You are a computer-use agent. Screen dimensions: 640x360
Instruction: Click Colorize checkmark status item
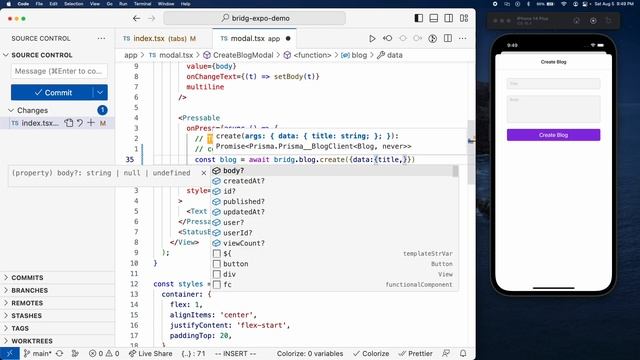tap(371, 353)
